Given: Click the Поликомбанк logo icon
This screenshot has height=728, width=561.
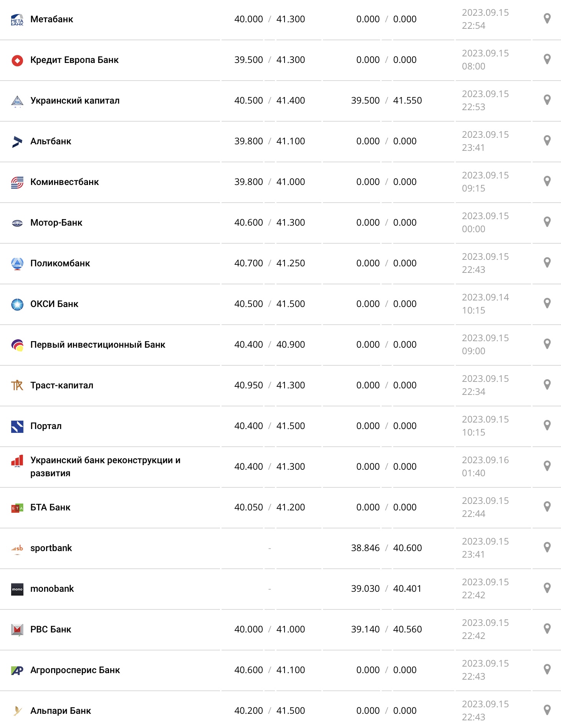Looking at the screenshot, I should click(x=17, y=263).
